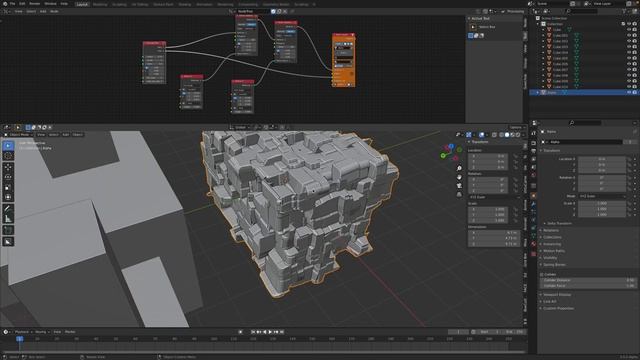Toggle auto keying record button in timeline
The width and height of the screenshot is (640, 360).
tap(240, 332)
